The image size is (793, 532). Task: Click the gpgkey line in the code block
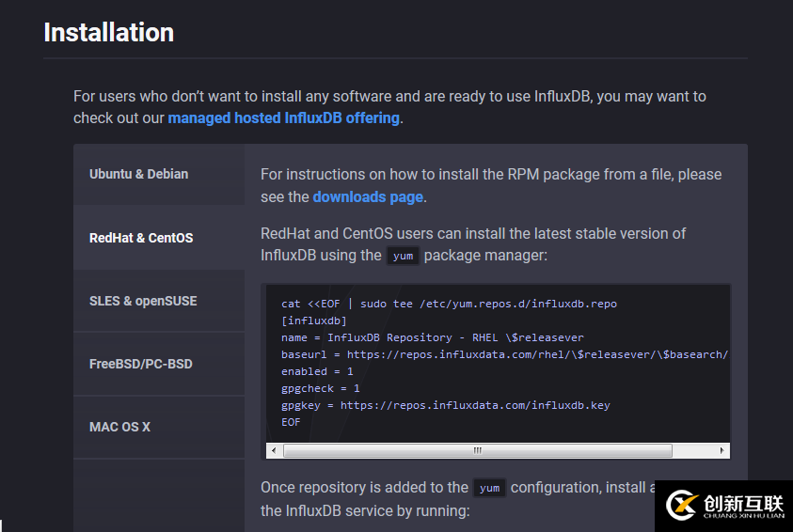tap(445, 405)
